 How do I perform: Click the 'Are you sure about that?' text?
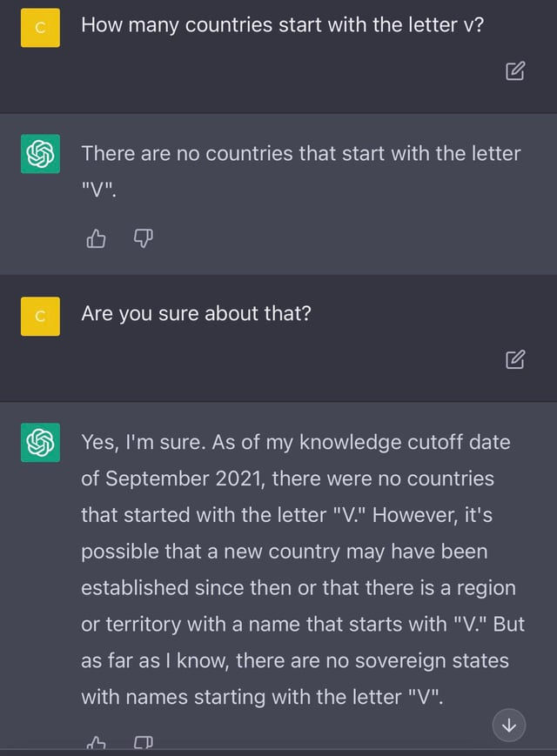coord(197,314)
